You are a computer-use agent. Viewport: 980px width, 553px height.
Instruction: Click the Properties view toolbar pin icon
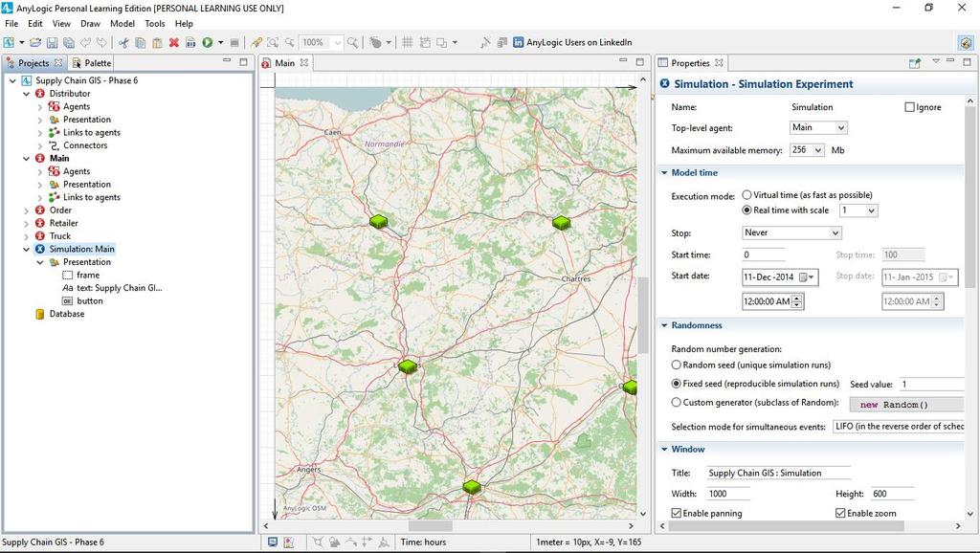coord(915,62)
